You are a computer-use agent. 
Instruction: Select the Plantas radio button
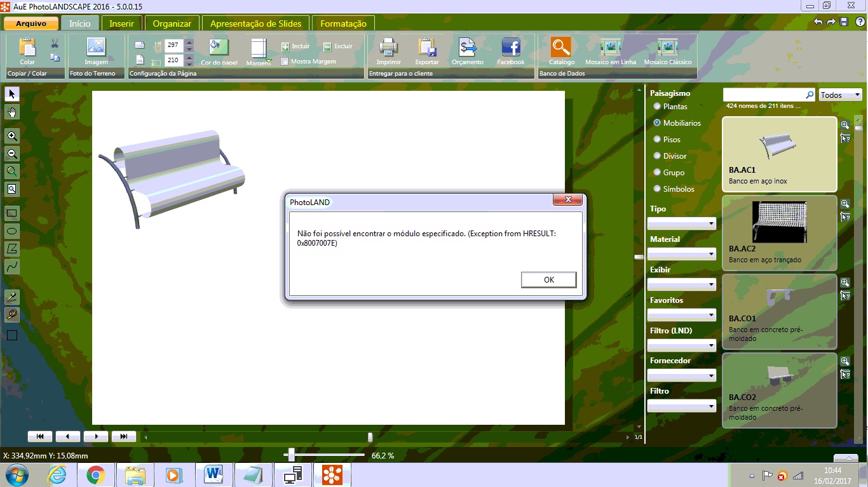pos(657,107)
